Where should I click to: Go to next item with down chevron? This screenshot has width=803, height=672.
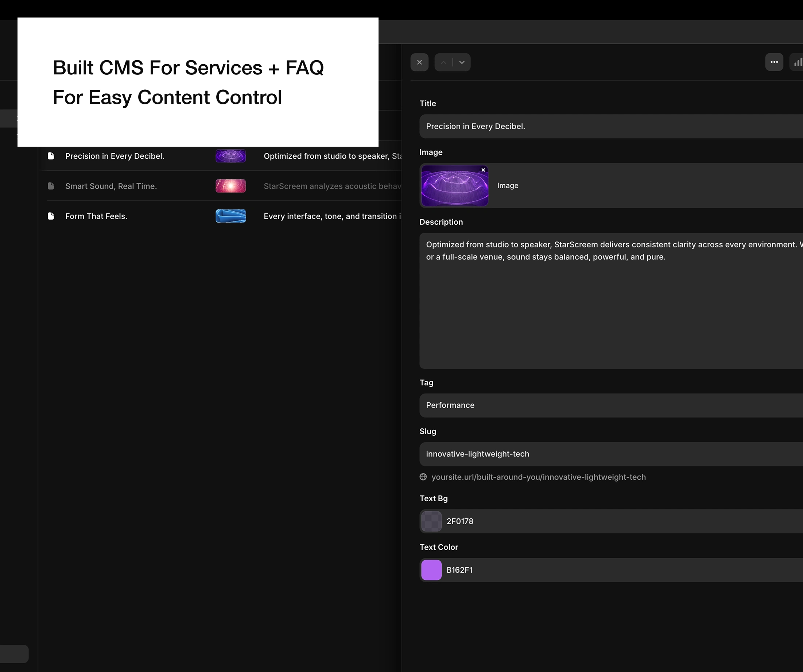click(x=462, y=62)
